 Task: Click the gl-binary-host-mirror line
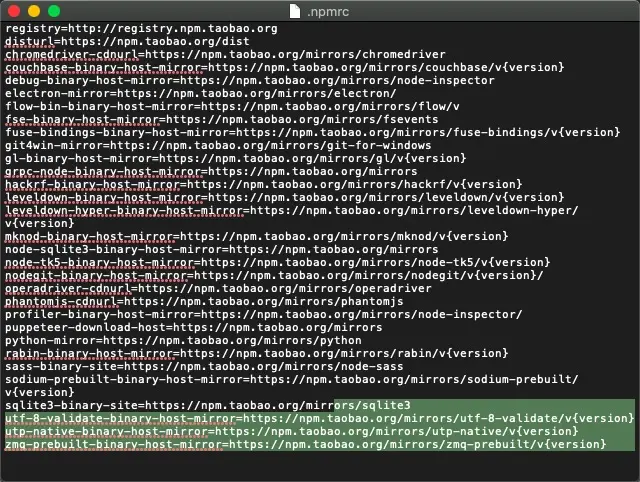236,158
